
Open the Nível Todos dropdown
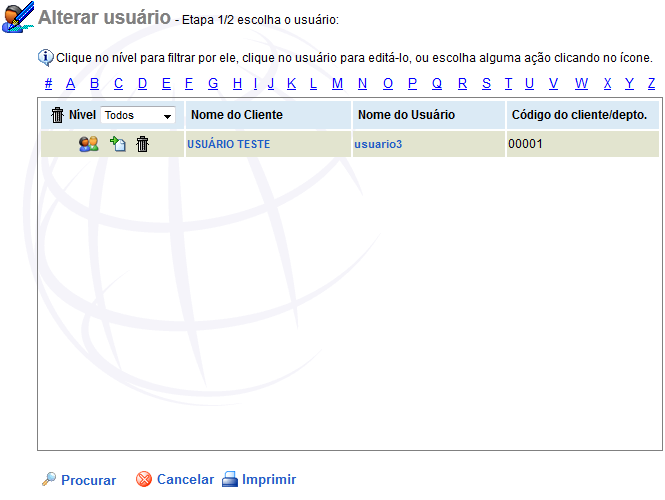pyautogui.click(x=138, y=115)
